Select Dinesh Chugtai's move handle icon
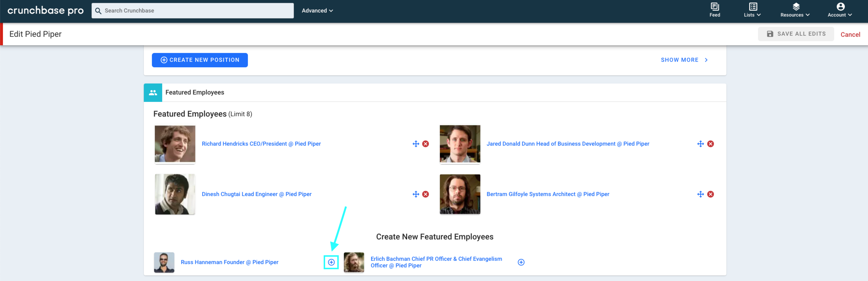Viewport: 868px width, 281px height. click(x=416, y=194)
